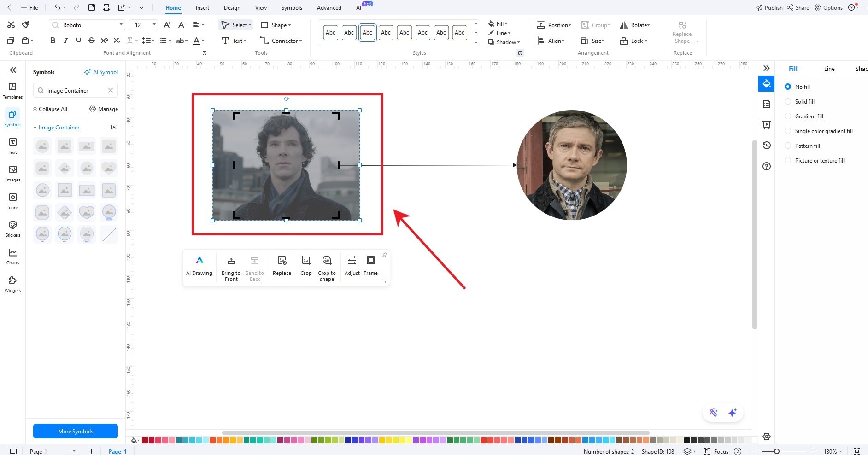Open the Insert ribbon tab

tap(202, 7)
